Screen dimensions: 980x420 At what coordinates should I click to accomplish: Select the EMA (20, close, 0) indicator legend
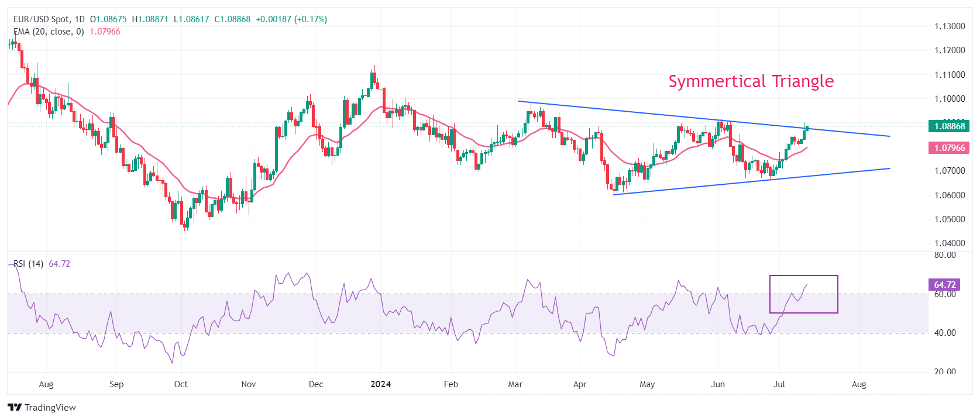point(49,32)
